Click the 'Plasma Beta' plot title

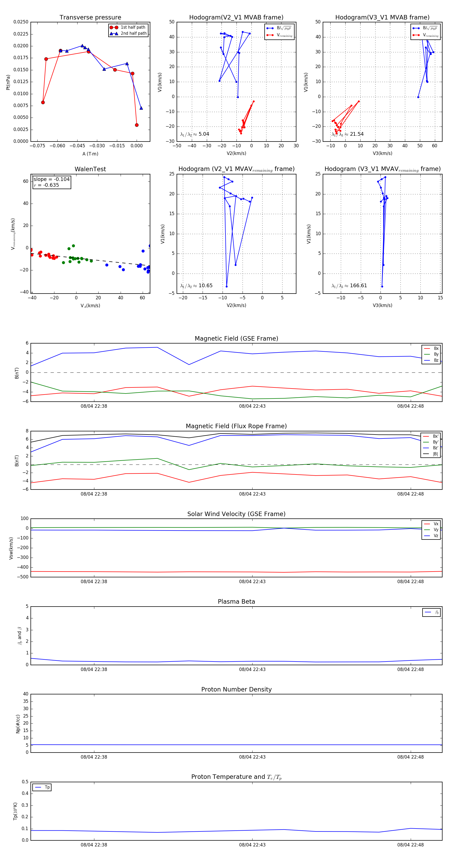click(236, 602)
